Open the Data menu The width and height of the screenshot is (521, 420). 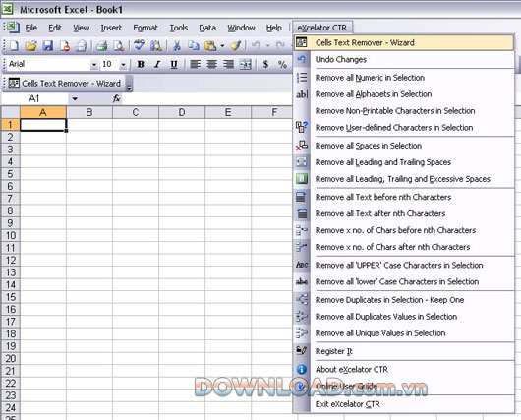click(x=207, y=28)
